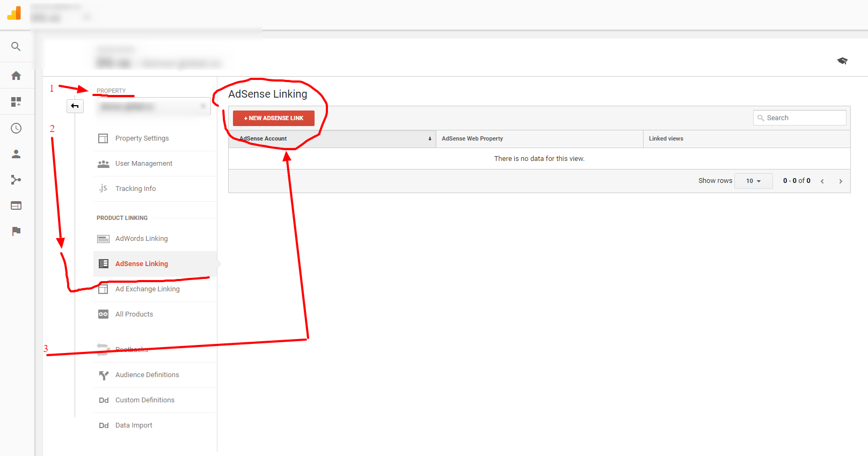Click the Google Analytics logo
This screenshot has height=456, width=868.
tap(14, 13)
